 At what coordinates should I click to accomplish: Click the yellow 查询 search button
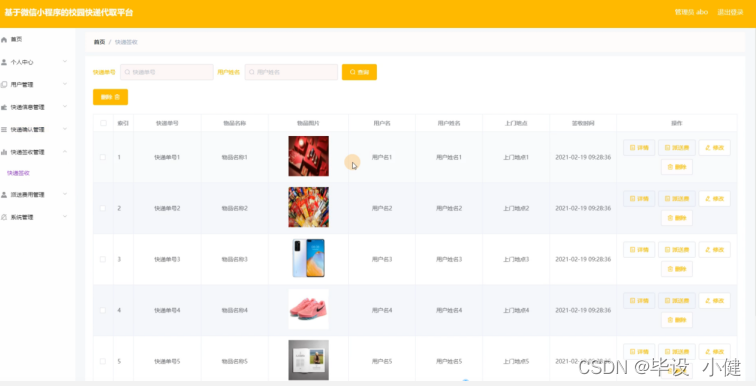[x=359, y=72]
